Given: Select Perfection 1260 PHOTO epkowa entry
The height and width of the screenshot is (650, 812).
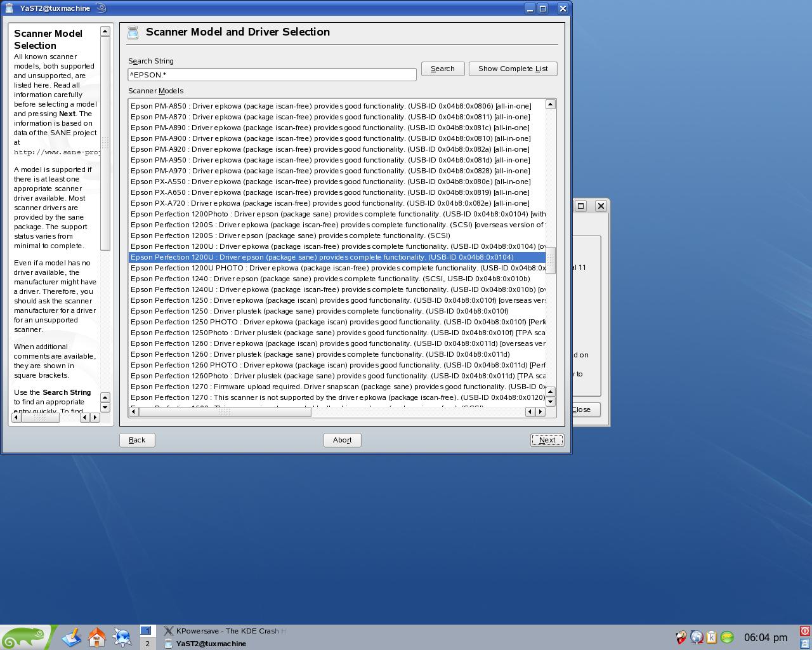Looking at the screenshot, I should pyautogui.click(x=337, y=365).
